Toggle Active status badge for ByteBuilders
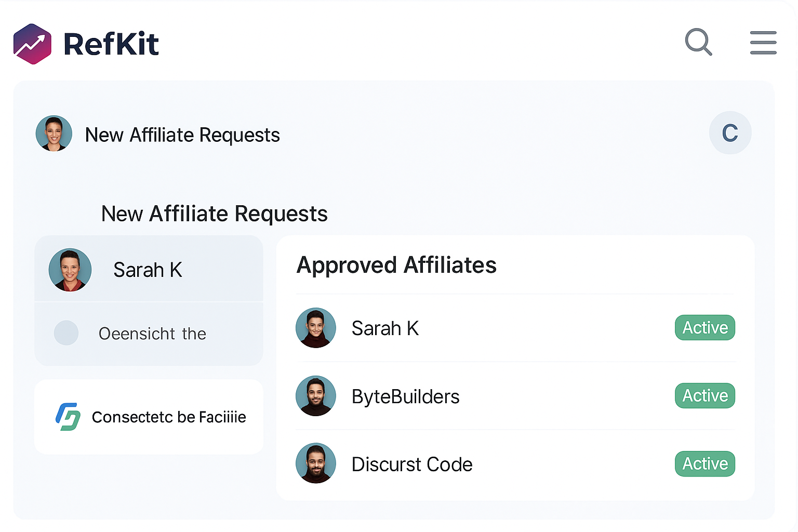The image size is (798, 532). click(x=705, y=396)
